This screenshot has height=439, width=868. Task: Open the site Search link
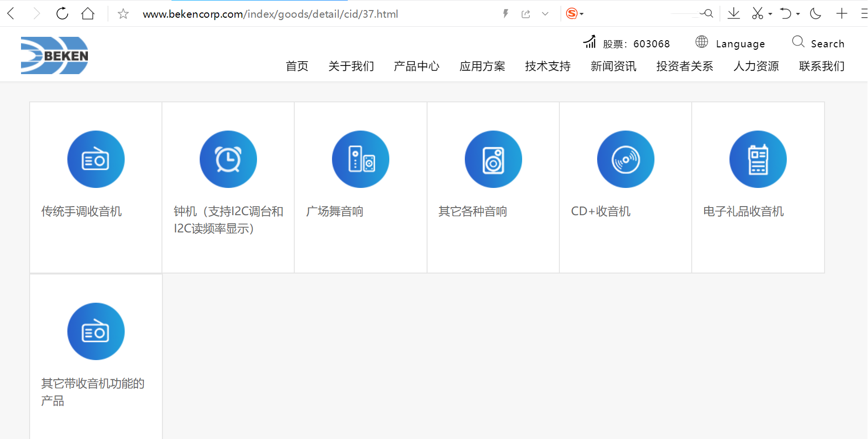[827, 44]
